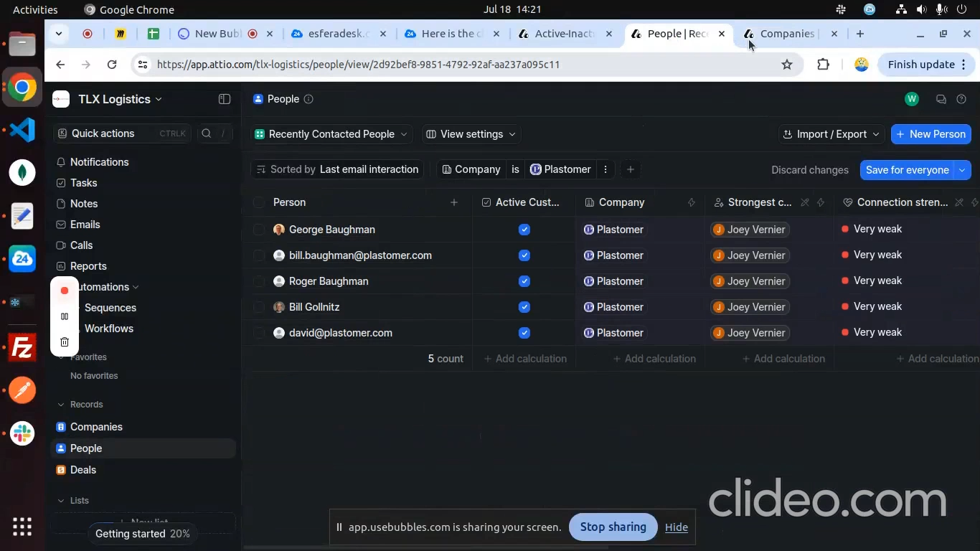Add a column next to Person header
The width and height of the screenshot is (980, 551).
point(453,202)
